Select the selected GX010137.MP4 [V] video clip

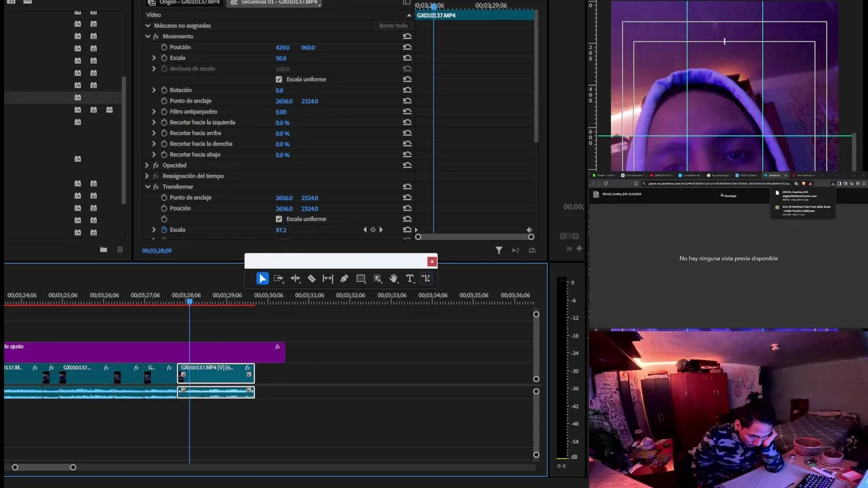216,373
